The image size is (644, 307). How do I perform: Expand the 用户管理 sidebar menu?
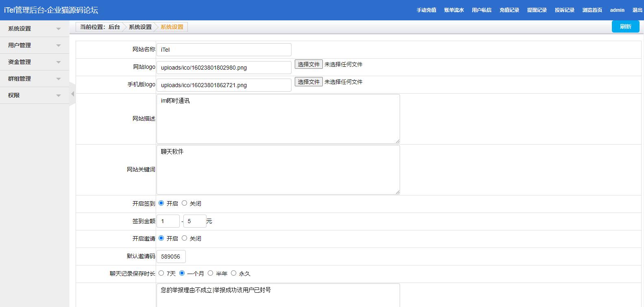(34, 45)
